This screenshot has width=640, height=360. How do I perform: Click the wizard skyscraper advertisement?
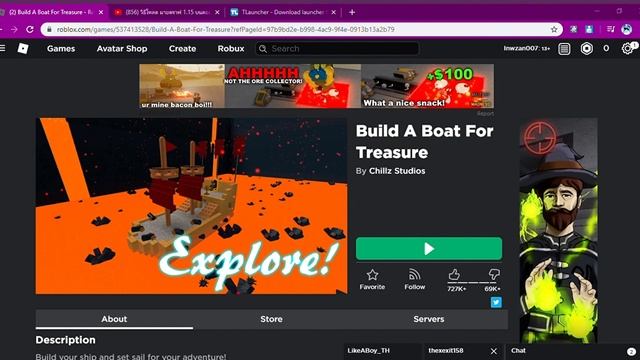(x=558, y=231)
